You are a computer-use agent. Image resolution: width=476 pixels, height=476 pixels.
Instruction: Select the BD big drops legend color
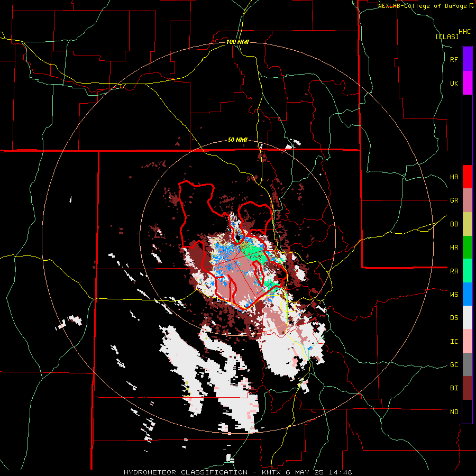pos(467,224)
